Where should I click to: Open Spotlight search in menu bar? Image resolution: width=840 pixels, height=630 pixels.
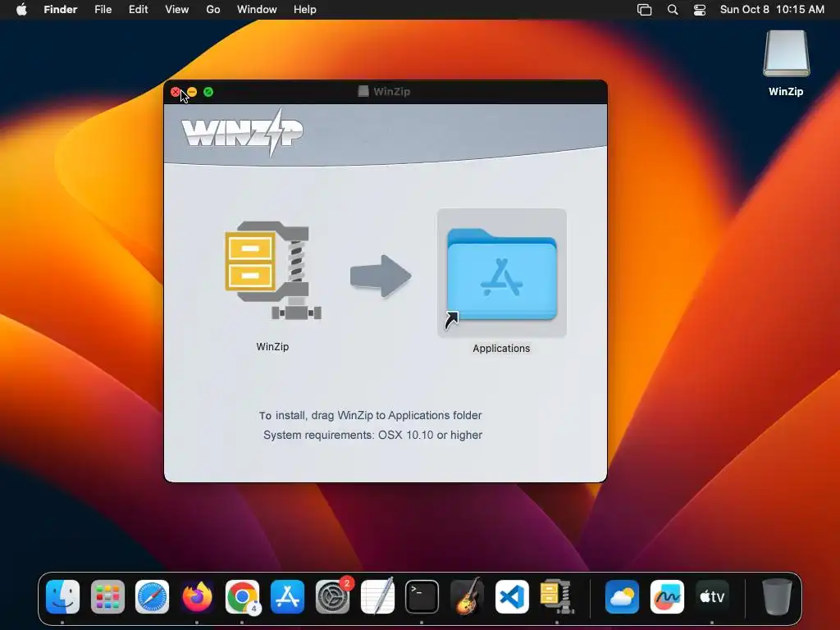tap(673, 10)
